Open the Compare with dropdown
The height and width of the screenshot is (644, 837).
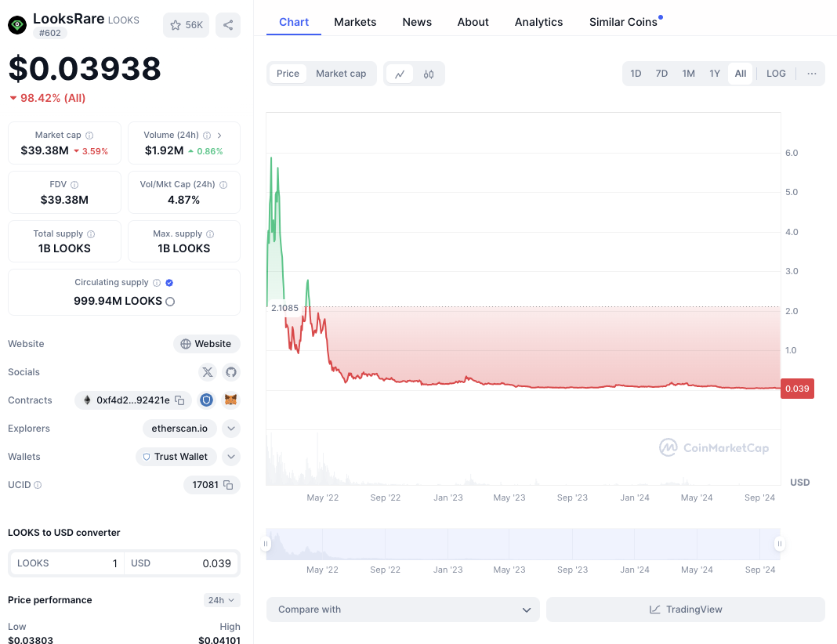(403, 610)
